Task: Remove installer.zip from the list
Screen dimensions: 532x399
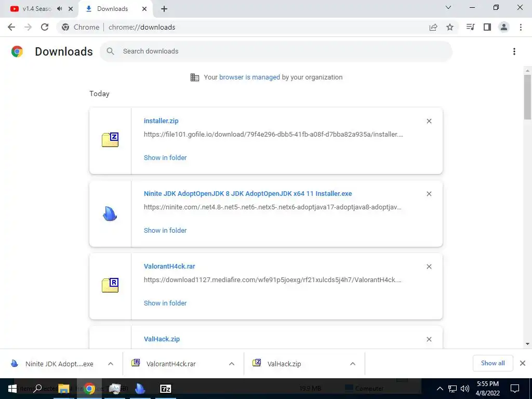Action: [x=429, y=121]
